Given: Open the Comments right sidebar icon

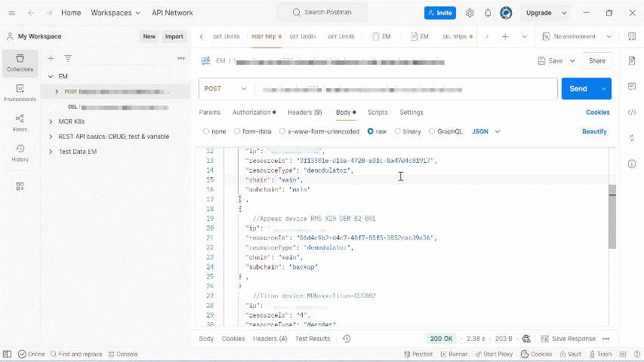Looking at the screenshot, I should tap(632, 87).
